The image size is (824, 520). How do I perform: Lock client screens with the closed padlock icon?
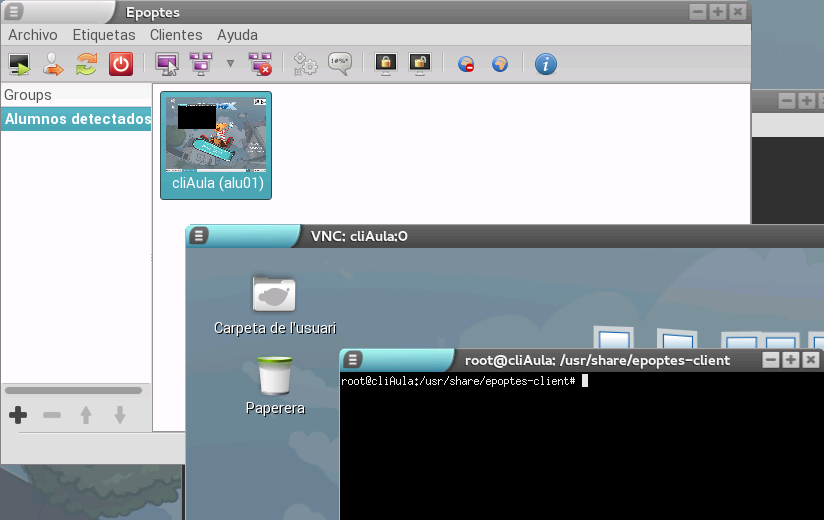(x=385, y=64)
